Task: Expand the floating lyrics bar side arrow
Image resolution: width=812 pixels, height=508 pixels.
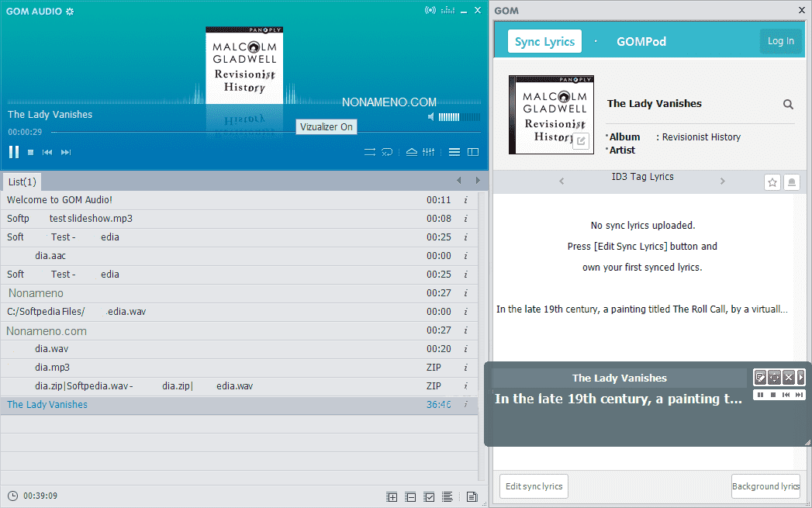Action: point(801,378)
